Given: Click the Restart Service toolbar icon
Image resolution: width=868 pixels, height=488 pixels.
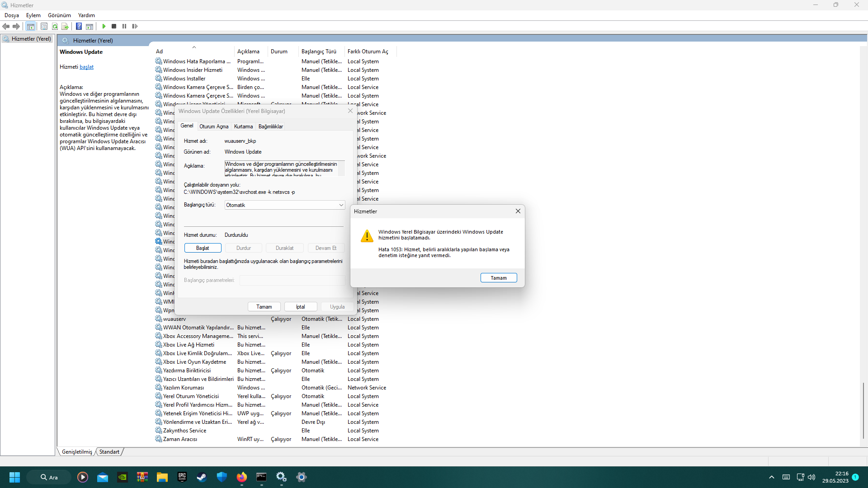Looking at the screenshot, I should [135, 26].
